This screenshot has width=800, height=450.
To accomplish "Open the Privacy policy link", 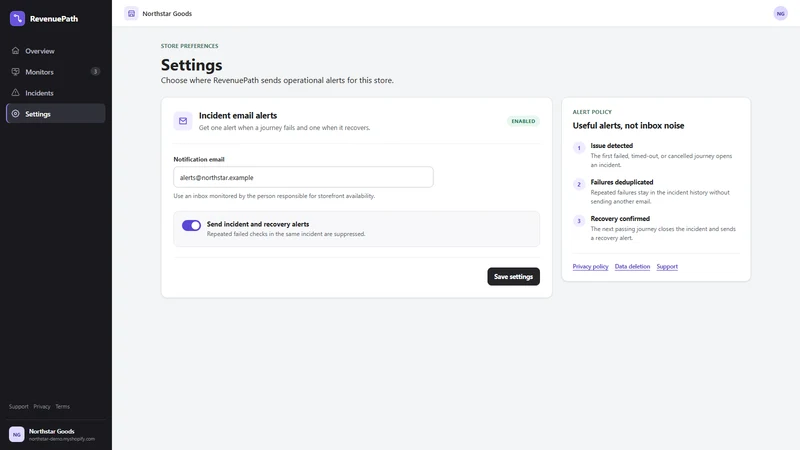I will [590, 266].
